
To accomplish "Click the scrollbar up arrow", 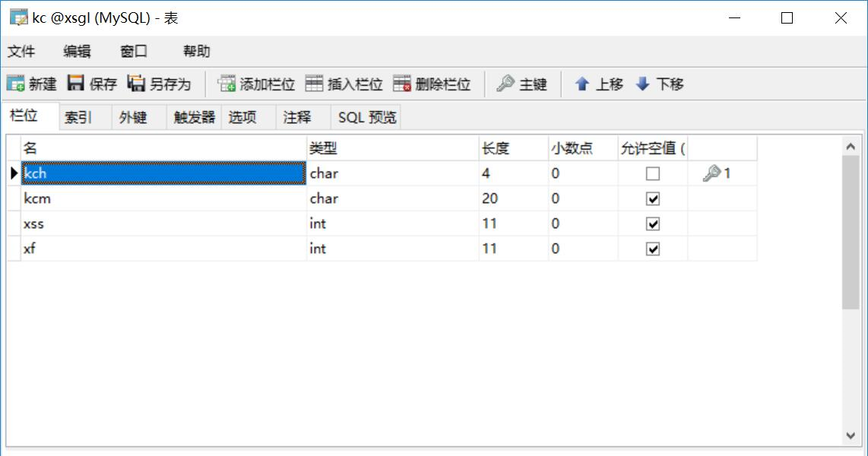I will point(851,146).
